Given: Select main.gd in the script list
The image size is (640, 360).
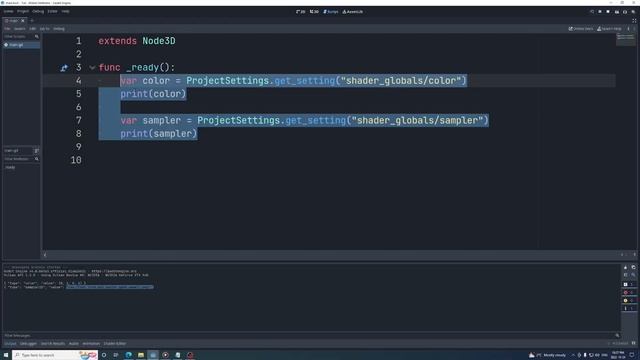Looking at the screenshot, I should (x=21, y=45).
